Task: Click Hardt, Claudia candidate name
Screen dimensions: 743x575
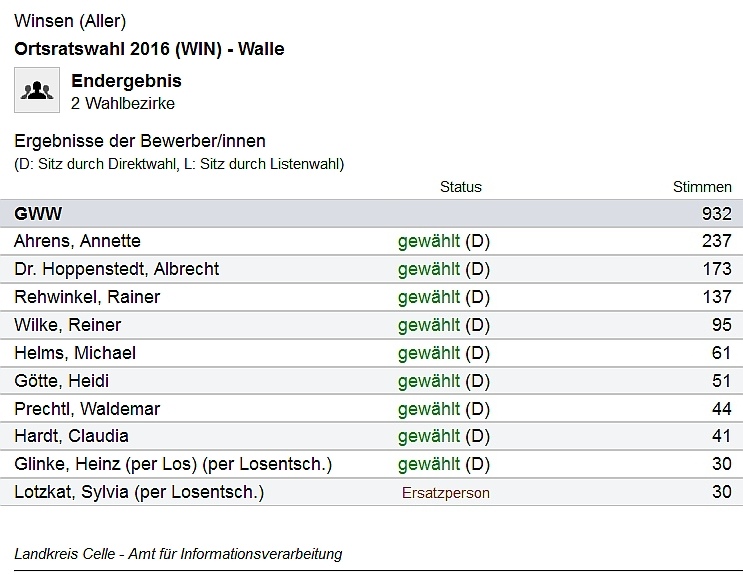Action: [71, 436]
